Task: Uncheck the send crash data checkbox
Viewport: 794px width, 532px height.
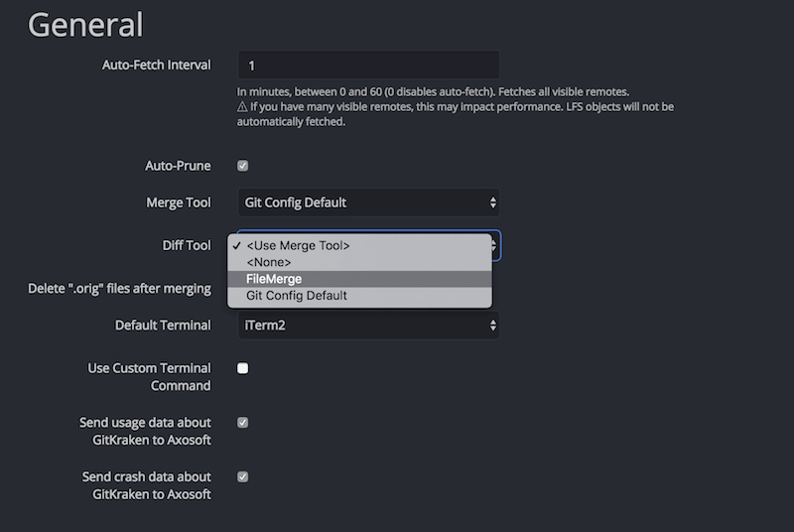Action: (243, 476)
